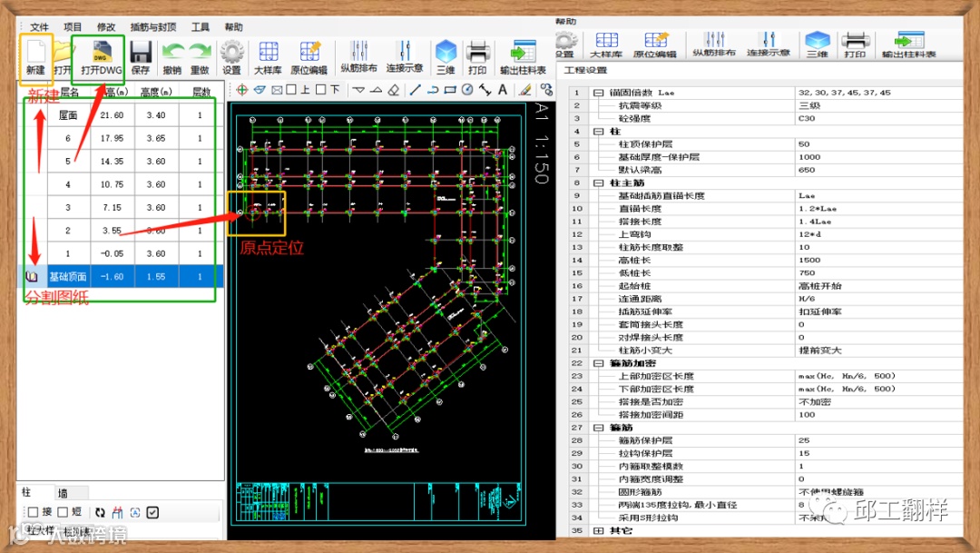Click elevation cell 10.75 of floor 4
Viewport: 980px width, 553px height.
coord(112,184)
